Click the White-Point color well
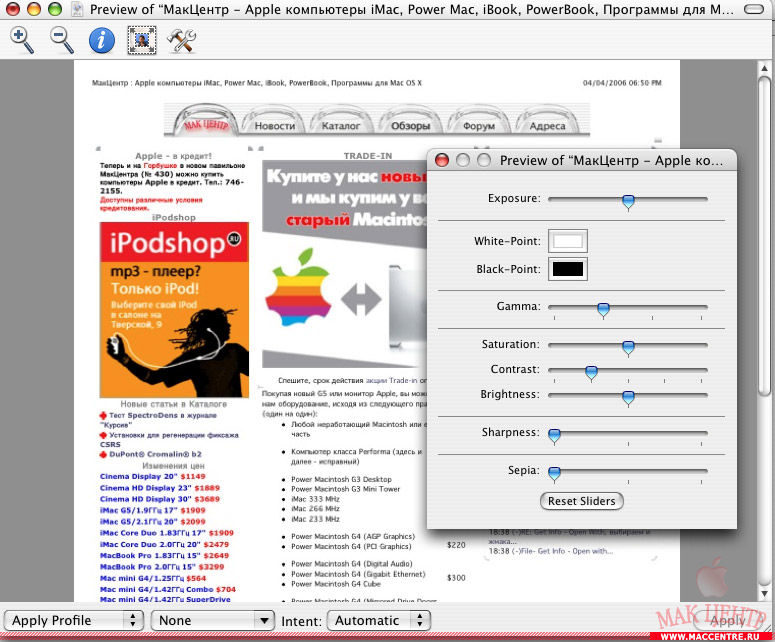 [x=568, y=241]
